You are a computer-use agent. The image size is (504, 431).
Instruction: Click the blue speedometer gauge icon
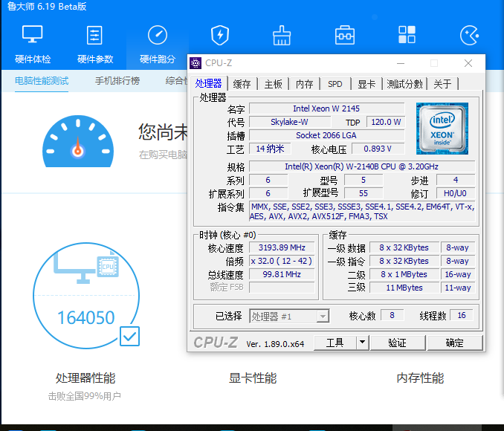pos(78,141)
